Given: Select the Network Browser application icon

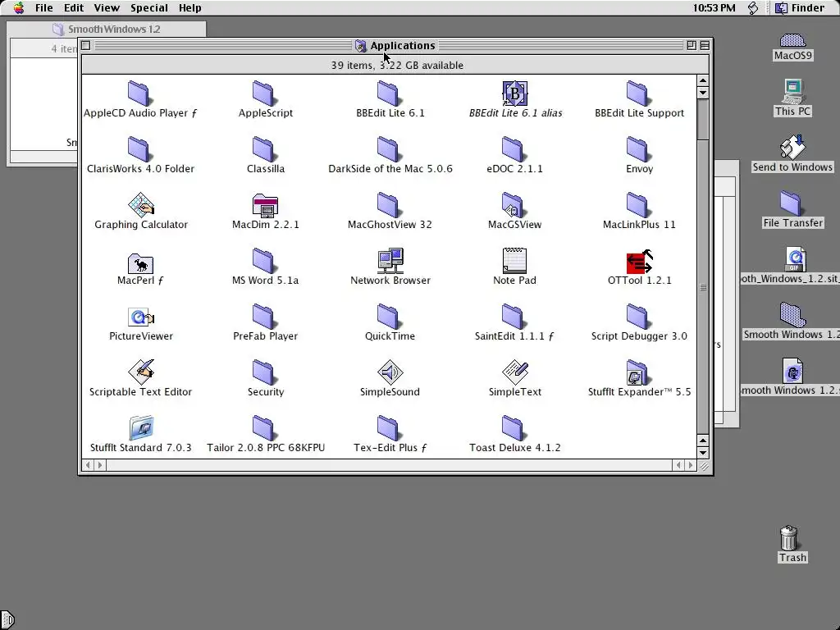Looking at the screenshot, I should click(x=390, y=260).
